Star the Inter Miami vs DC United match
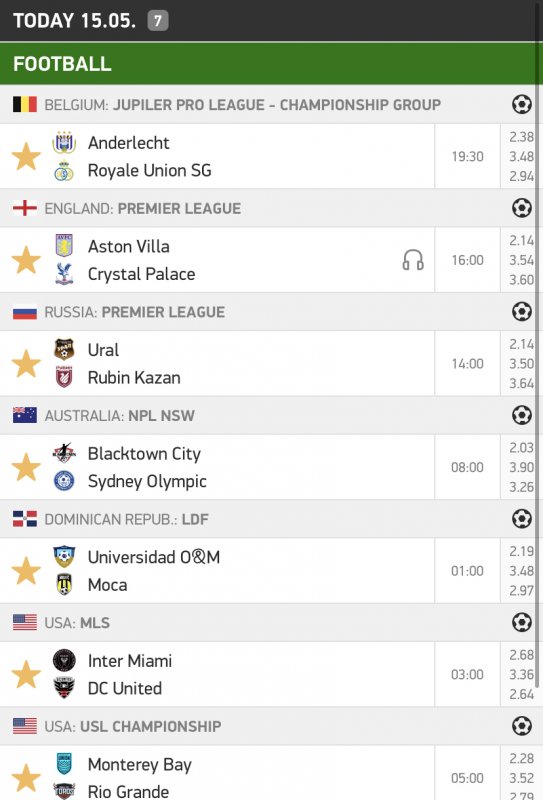The image size is (543, 800). (x=26, y=674)
